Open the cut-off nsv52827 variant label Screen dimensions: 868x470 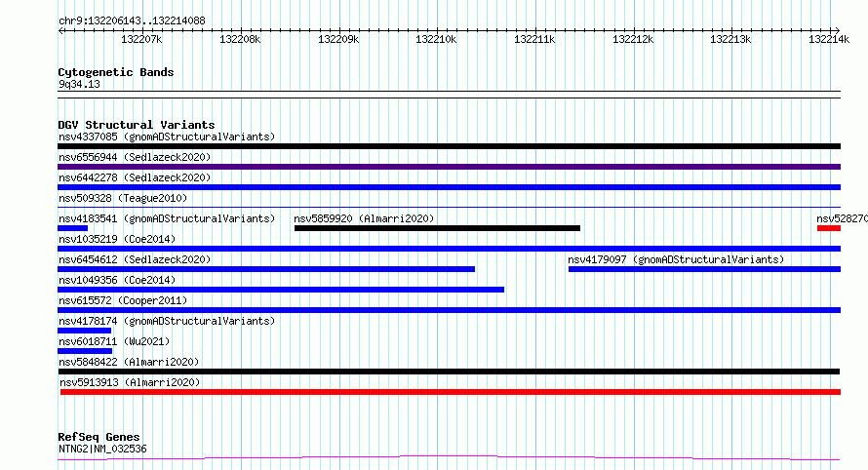pyautogui.click(x=842, y=218)
